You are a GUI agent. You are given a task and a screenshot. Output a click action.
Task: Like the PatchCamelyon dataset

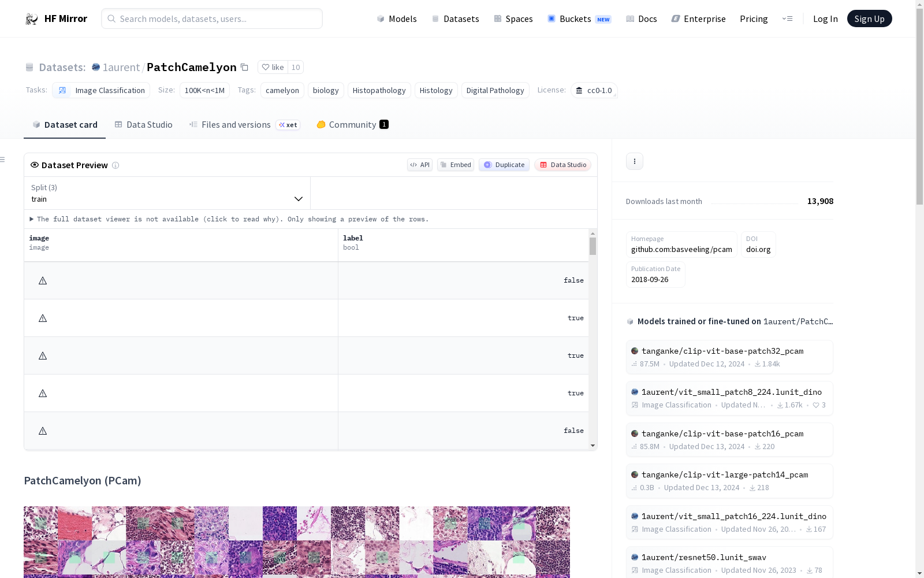pos(273,67)
